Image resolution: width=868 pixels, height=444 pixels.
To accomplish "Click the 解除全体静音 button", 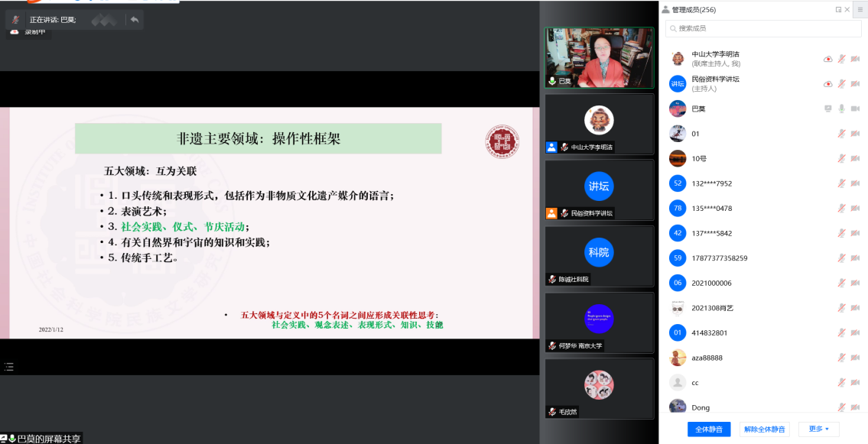I will click(765, 429).
